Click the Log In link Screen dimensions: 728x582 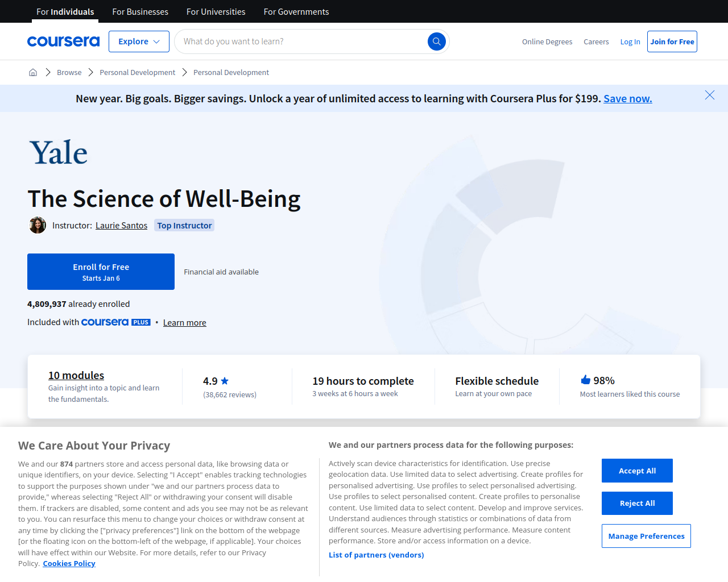click(x=630, y=41)
